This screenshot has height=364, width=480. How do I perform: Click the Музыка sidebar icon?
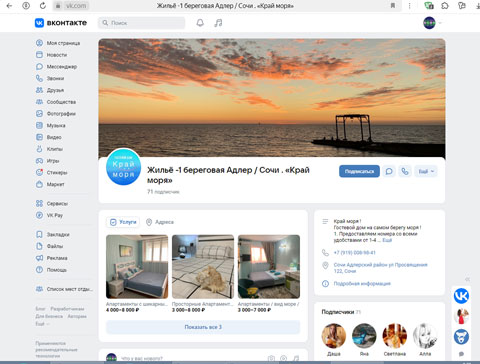(39, 125)
